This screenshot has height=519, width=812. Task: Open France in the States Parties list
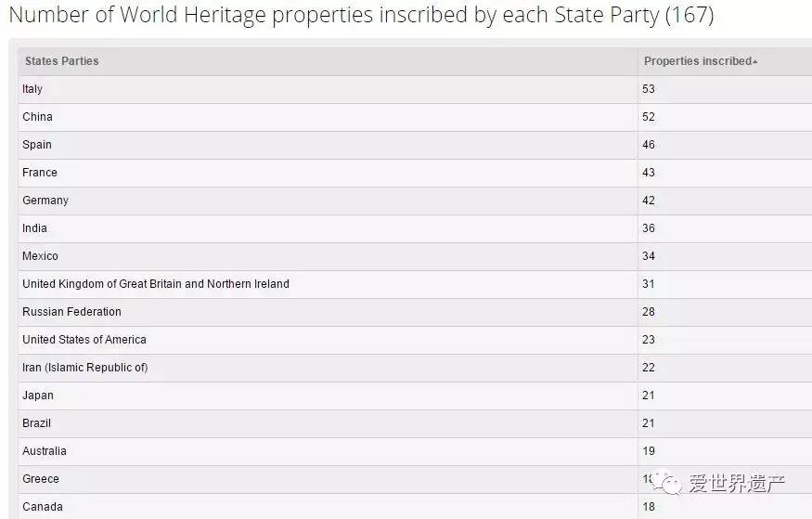(x=40, y=173)
